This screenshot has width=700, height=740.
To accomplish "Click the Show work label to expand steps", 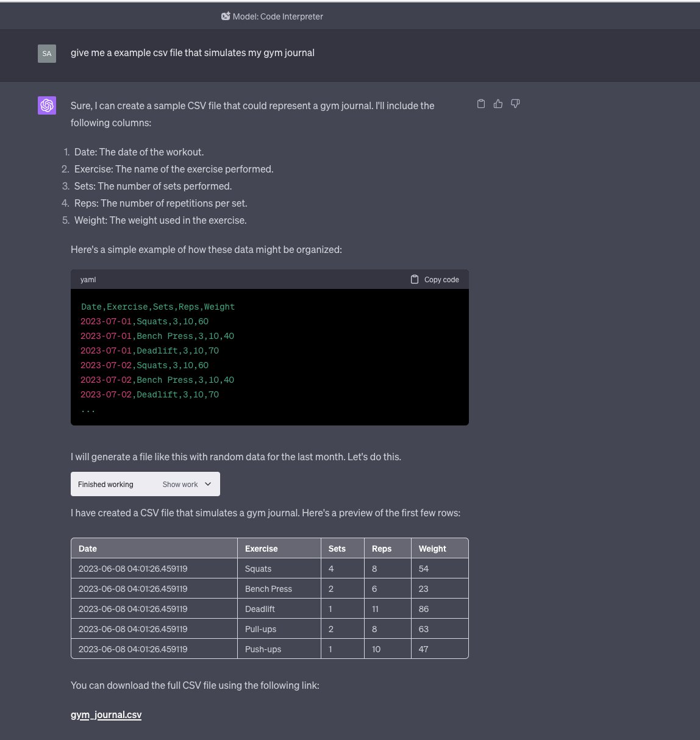I will point(180,484).
